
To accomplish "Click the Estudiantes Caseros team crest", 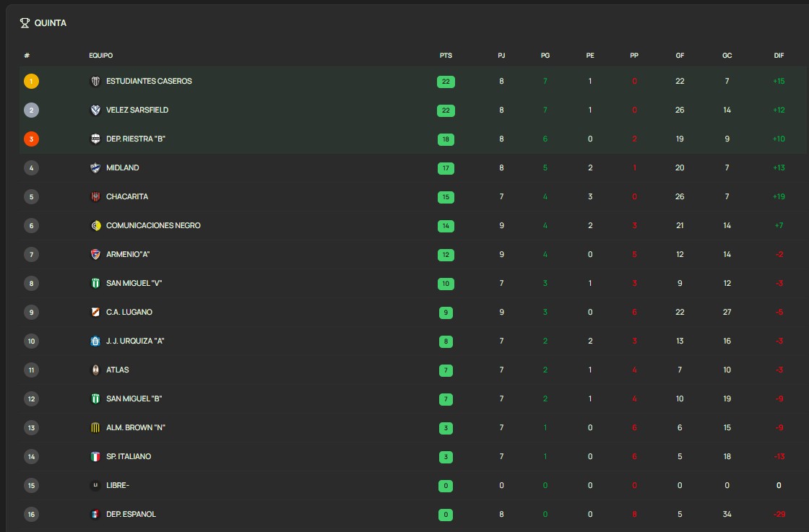I will pos(95,82).
